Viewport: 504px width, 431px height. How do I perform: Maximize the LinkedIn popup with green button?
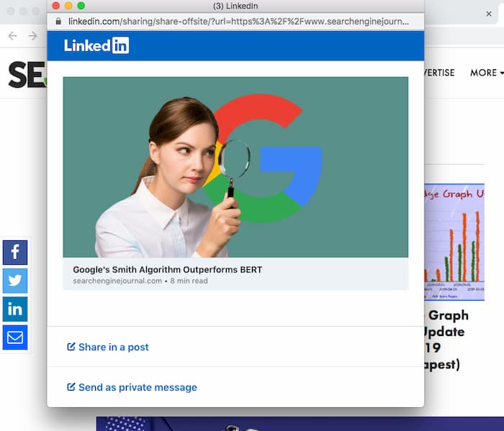coord(81,6)
